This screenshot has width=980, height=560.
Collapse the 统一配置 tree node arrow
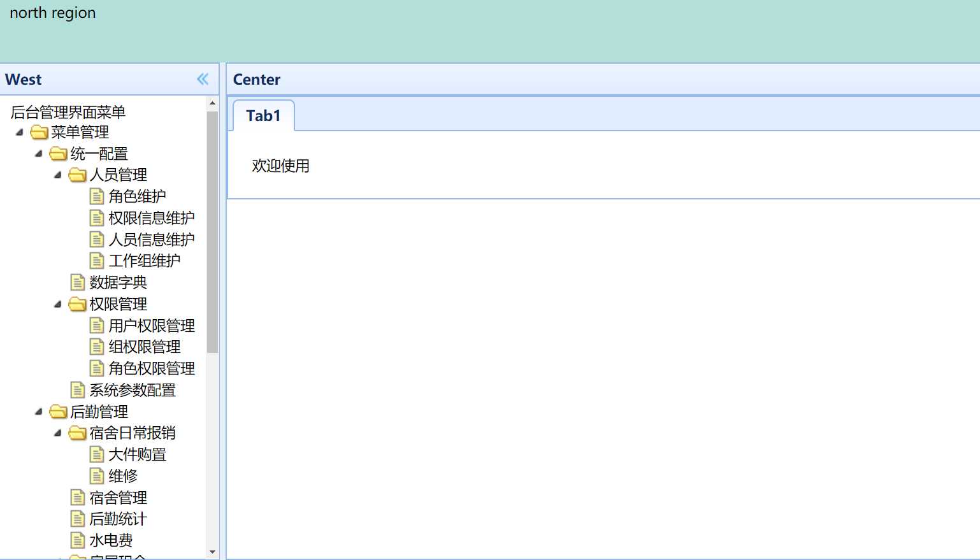click(x=39, y=154)
